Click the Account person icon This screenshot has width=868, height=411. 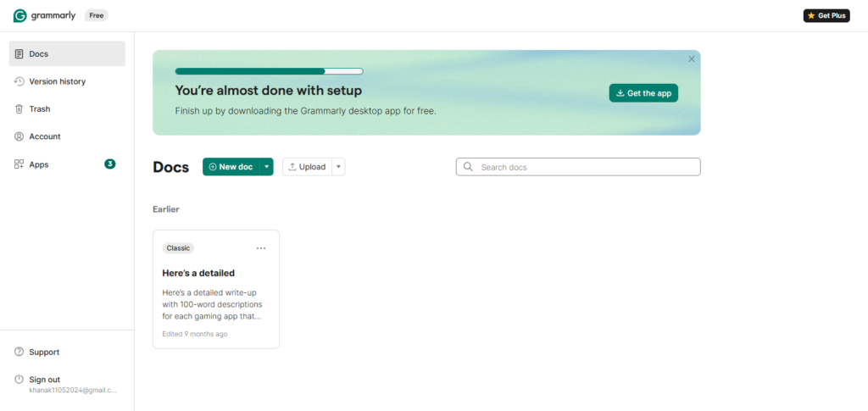[19, 136]
